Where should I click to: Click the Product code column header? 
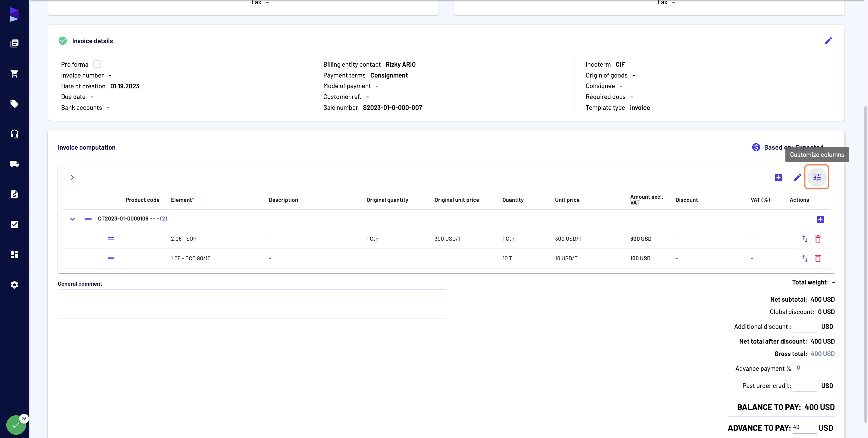coord(142,200)
